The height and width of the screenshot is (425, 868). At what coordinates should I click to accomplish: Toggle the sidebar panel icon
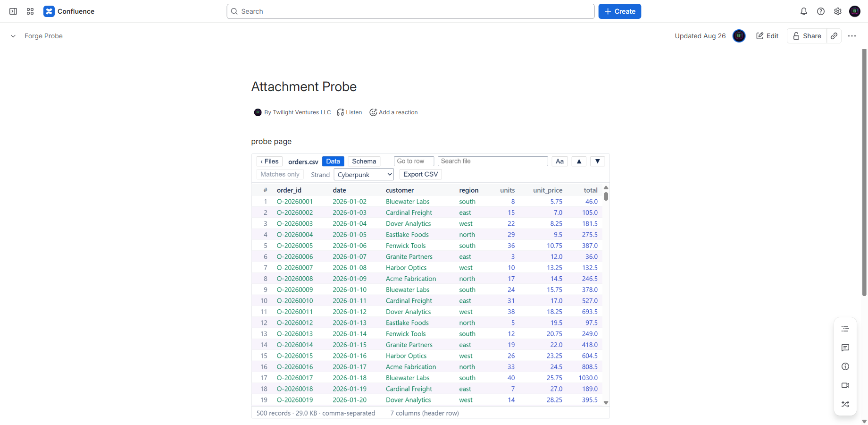click(13, 11)
